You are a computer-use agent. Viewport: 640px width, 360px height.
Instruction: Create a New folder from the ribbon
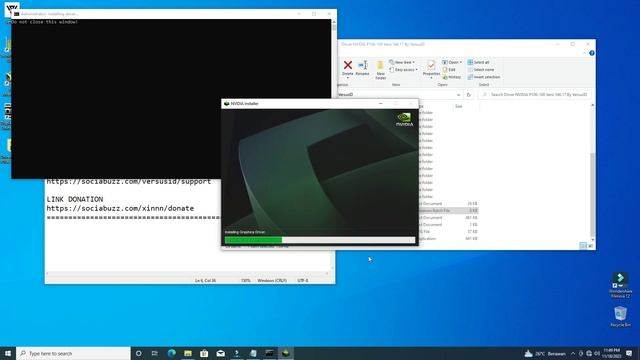(x=380, y=70)
